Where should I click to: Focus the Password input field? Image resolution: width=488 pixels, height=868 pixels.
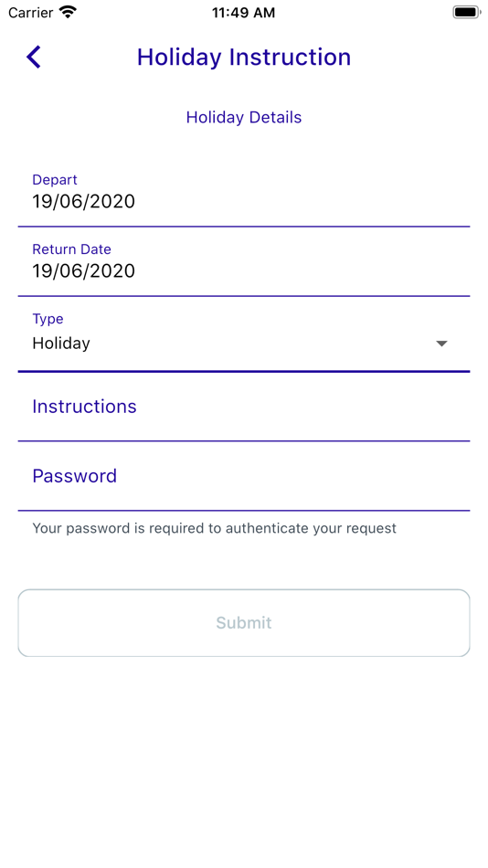click(244, 477)
